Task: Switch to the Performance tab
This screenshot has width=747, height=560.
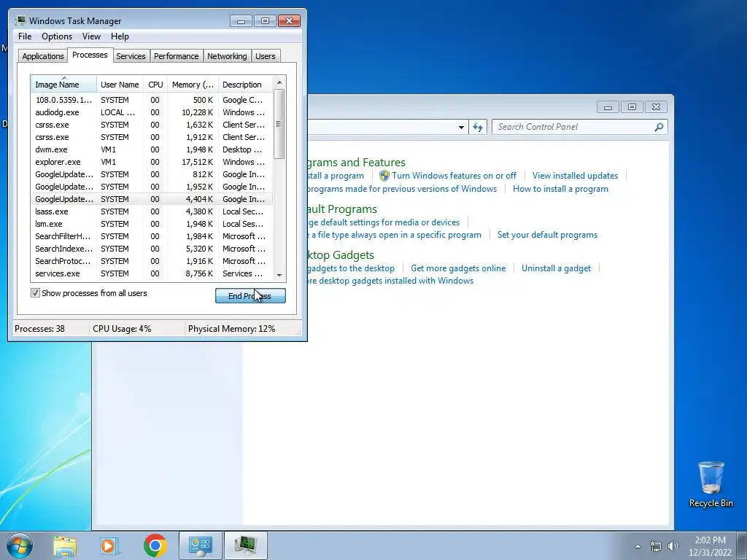Action: pos(176,56)
